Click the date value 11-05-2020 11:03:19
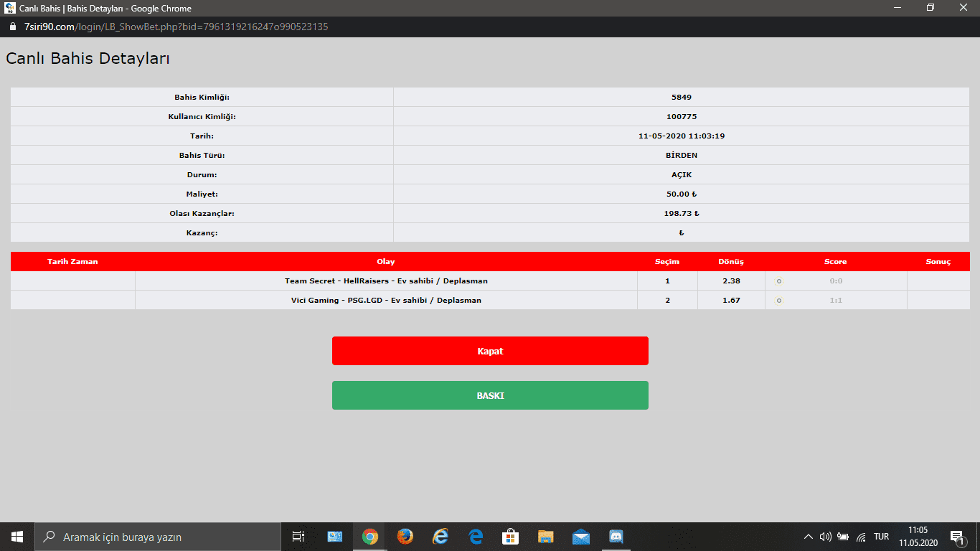The height and width of the screenshot is (551, 980). click(682, 136)
